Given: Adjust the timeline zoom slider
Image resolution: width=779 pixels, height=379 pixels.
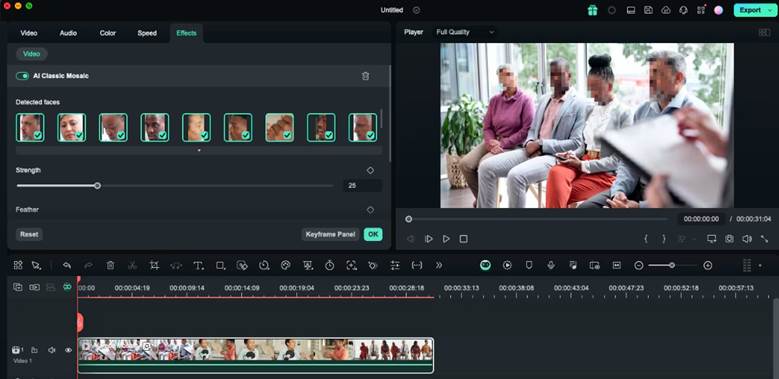Looking at the screenshot, I should point(672,266).
